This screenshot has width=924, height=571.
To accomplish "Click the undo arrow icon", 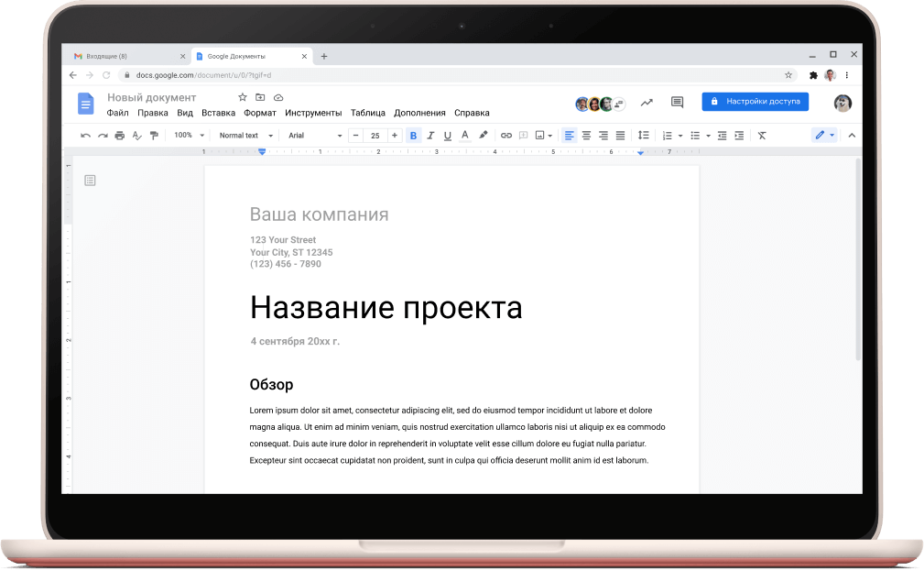I will 85,136.
